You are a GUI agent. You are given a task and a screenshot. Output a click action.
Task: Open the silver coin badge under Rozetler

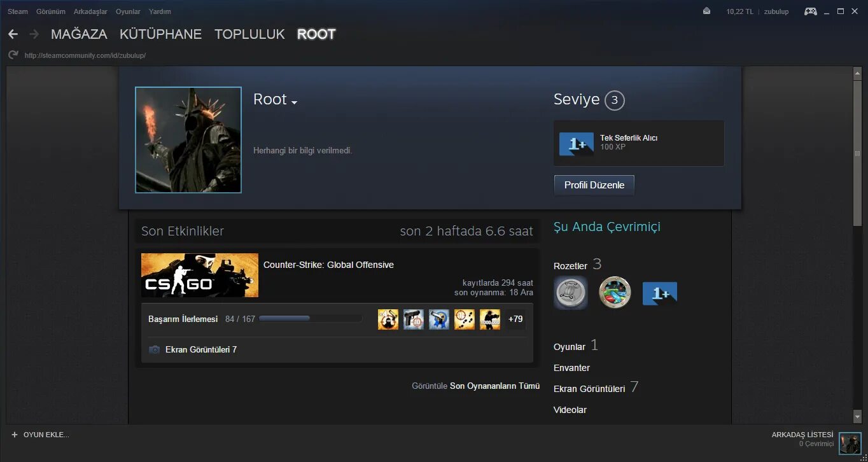pos(570,293)
